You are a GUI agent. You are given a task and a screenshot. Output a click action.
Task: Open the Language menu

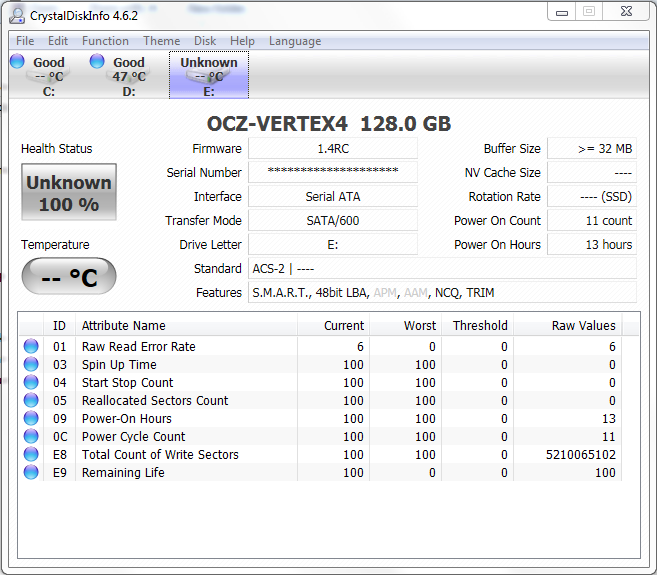[x=294, y=41]
